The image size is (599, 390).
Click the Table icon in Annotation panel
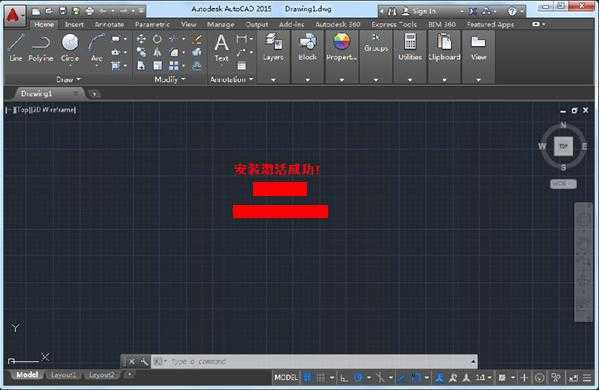coord(241,66)
